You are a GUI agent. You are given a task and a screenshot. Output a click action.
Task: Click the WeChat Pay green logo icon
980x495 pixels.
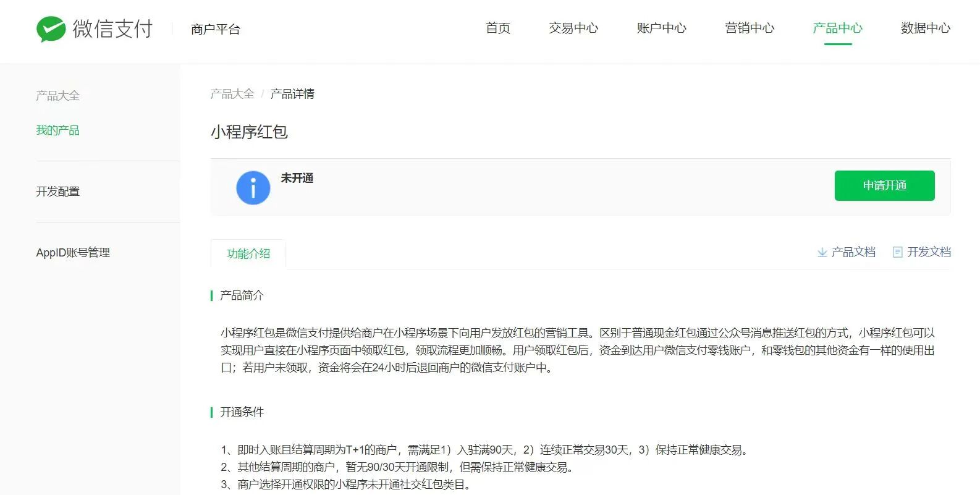[x=51, y=28]
